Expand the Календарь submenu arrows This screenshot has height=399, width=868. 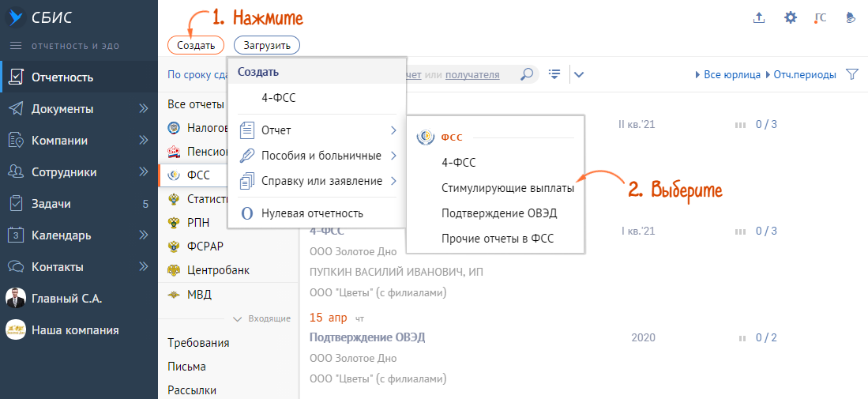pyautogui.click(x=144, y=235)
